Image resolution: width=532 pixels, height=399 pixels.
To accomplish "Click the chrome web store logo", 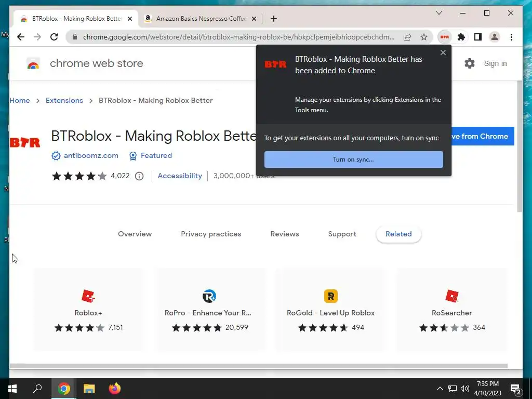I will [33, 63].
